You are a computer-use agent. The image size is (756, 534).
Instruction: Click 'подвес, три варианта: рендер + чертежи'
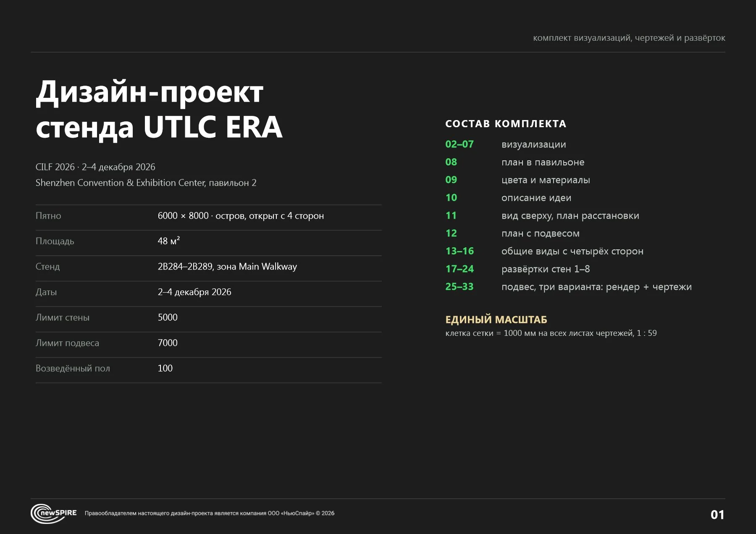[x=596, y=287]
